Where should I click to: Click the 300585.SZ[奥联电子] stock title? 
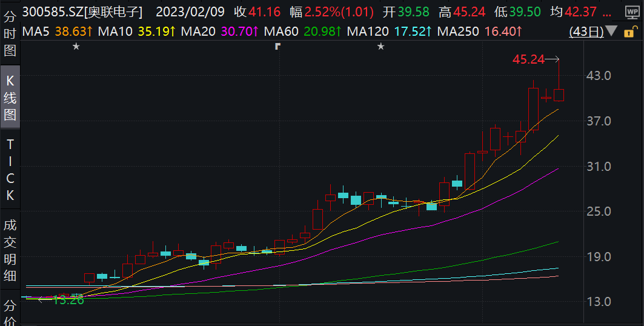pos(82,12)
